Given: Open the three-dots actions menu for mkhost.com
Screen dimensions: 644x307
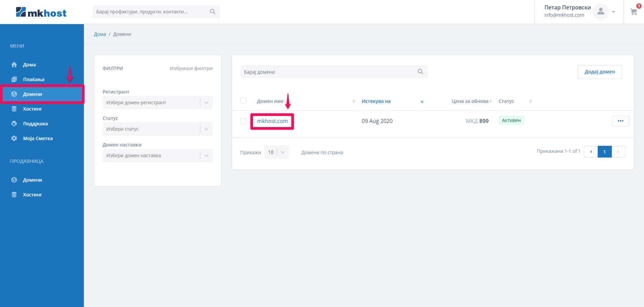Looking at the screenshot, I should coord(620,121).
